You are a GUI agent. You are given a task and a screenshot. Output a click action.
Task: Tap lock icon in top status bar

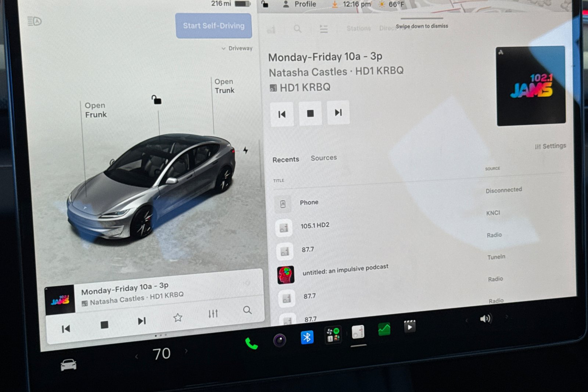265,4
